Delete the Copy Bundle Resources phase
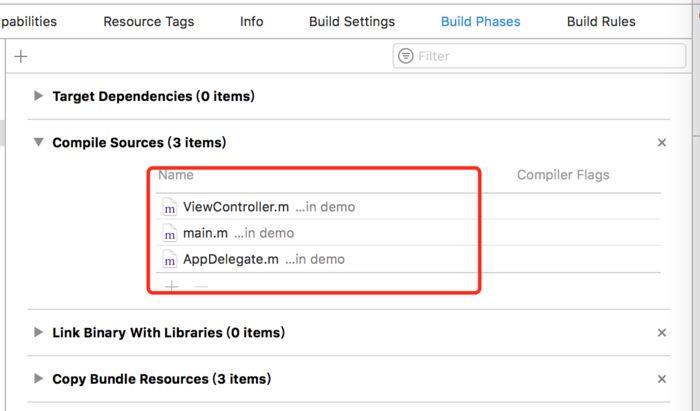Image resolution: width=700 pixels, height=411 pixels. (661, 379)
